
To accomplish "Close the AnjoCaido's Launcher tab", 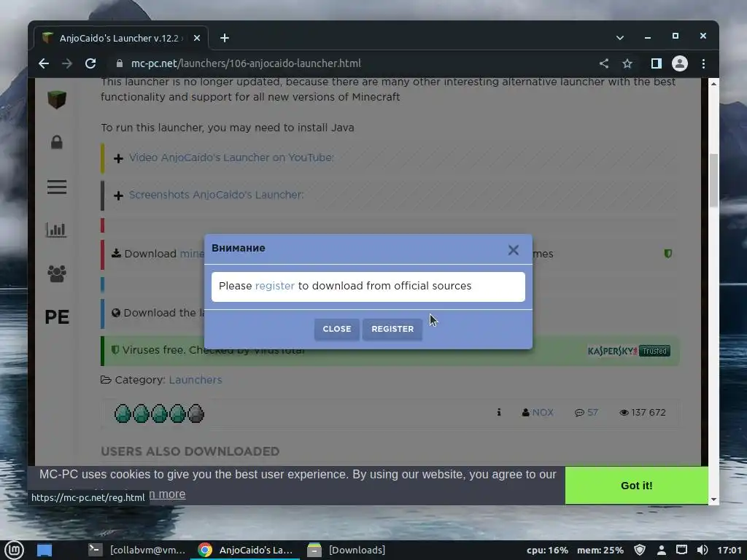I will tap(197, 38).
